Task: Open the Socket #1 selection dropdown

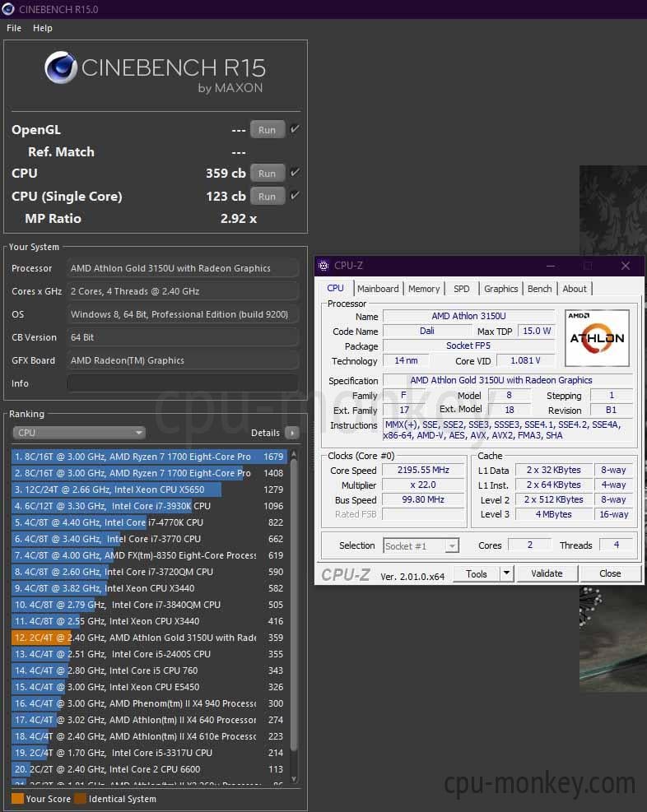Action: 421,545
